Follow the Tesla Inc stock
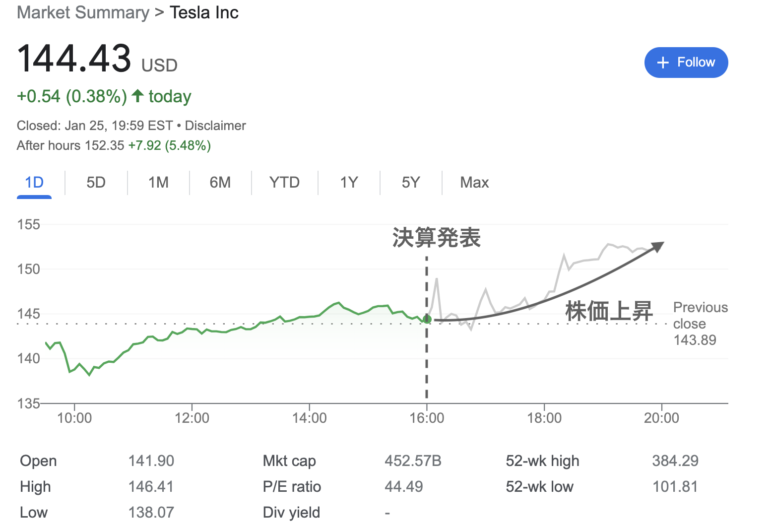 pos(686,63)
